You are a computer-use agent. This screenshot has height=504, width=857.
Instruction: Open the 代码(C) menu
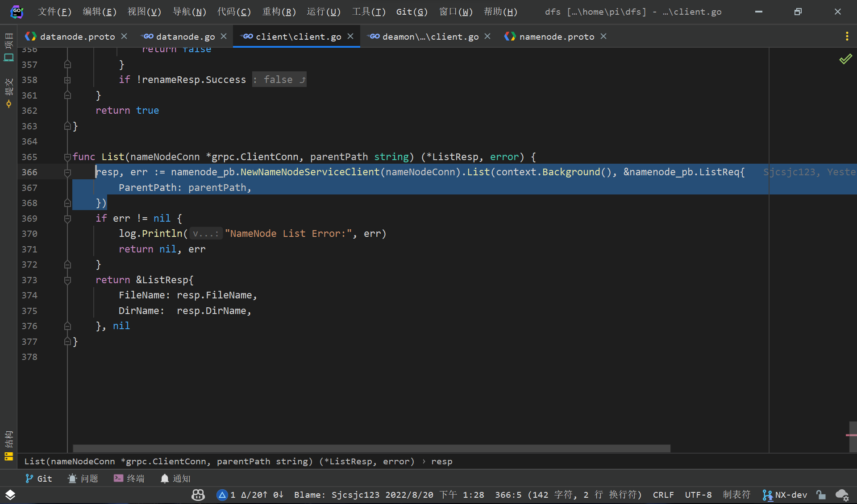coord(234,12)
